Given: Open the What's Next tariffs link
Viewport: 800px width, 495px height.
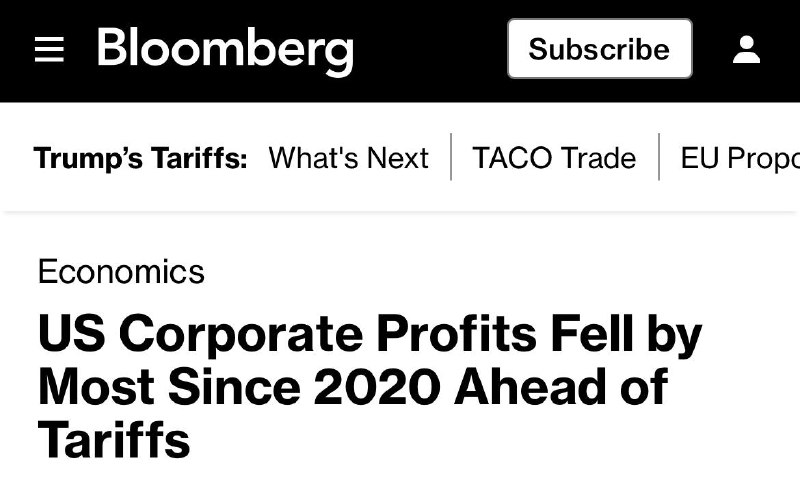Looking at the screenshot, I should coord(348,158).
